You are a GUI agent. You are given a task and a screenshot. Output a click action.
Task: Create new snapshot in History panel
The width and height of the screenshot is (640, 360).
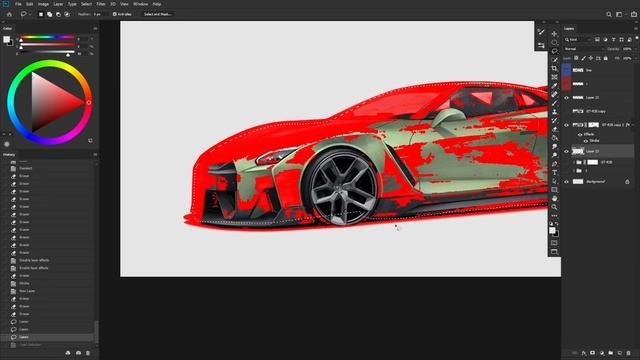coord(78,353)
